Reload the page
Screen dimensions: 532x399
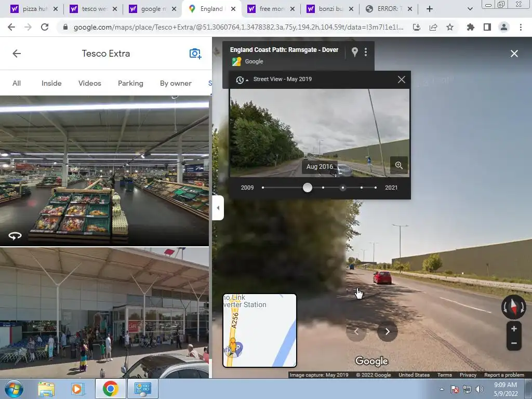click(45, 27)
